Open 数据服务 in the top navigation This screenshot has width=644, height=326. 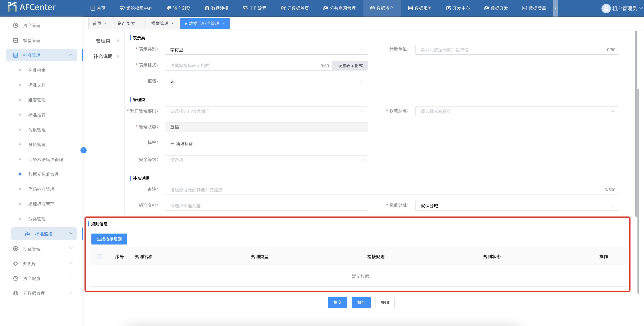point(420,8)
